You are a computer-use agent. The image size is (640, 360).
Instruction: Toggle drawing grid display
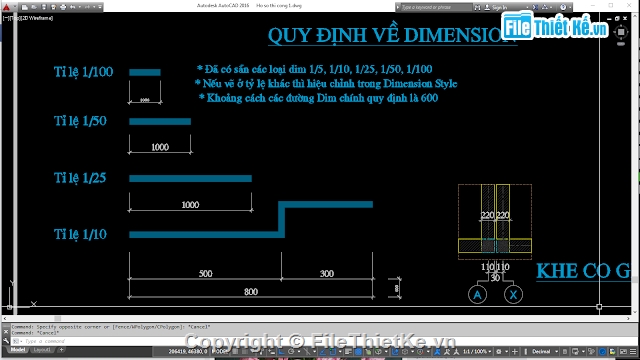pyautogui.click(x=236, y=351)
